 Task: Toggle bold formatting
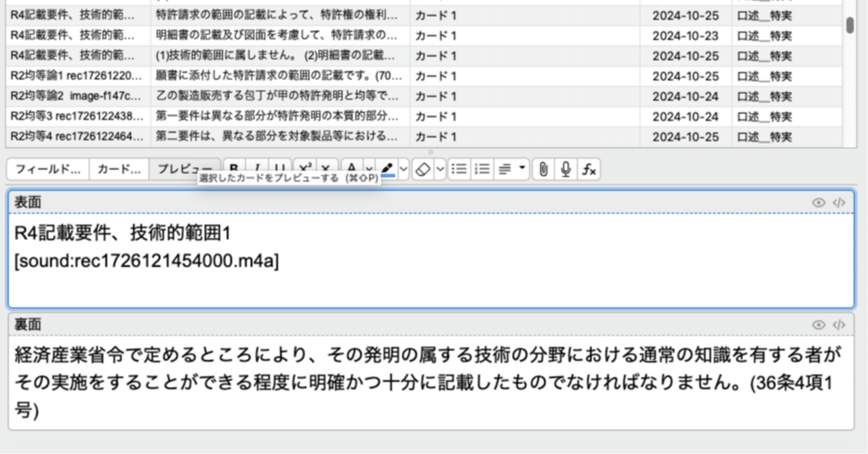click(x=233, y=169)
